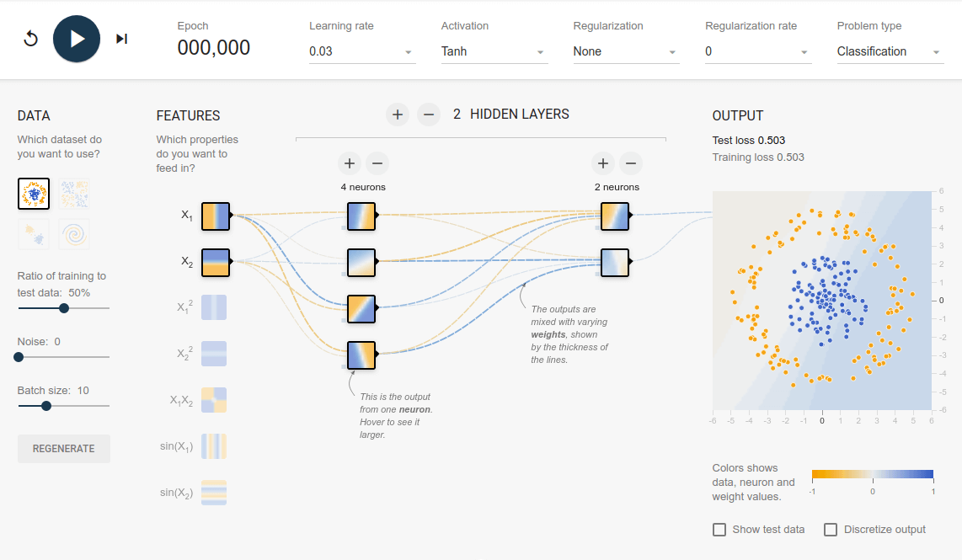
Task: Click the FEATURES section heading
Action: 189,116
